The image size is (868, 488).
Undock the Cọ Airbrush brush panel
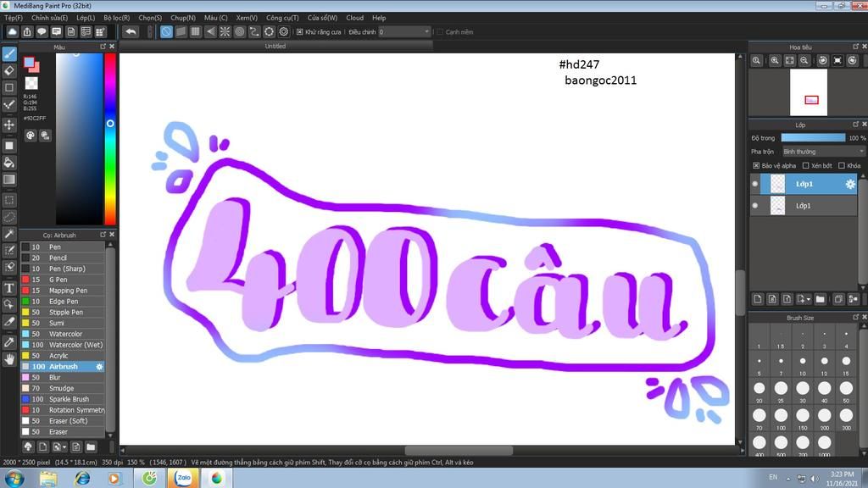pyautogui.click(x=103, y=235)
